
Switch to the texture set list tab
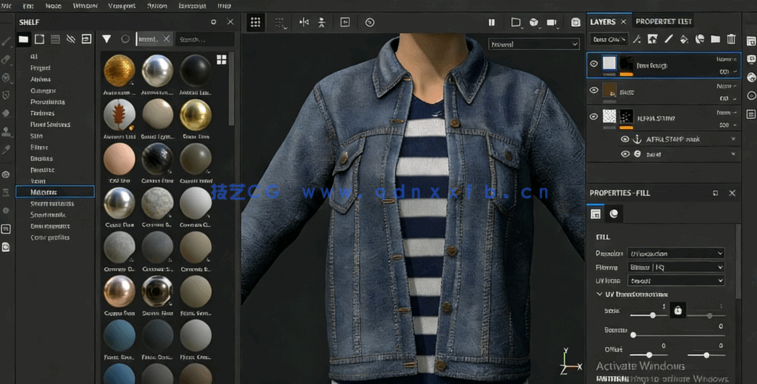coord(663,22)
